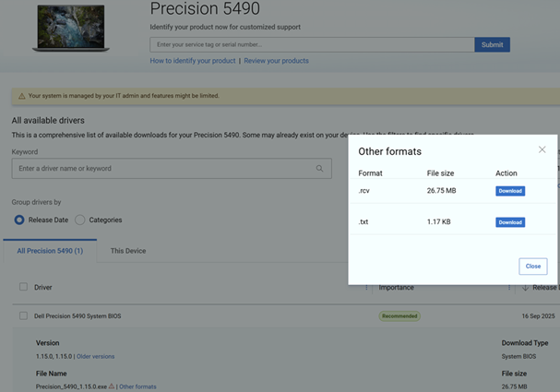This screenshot has width=560, height=392.
Task: Download the .txt format file
Action: 509,222
